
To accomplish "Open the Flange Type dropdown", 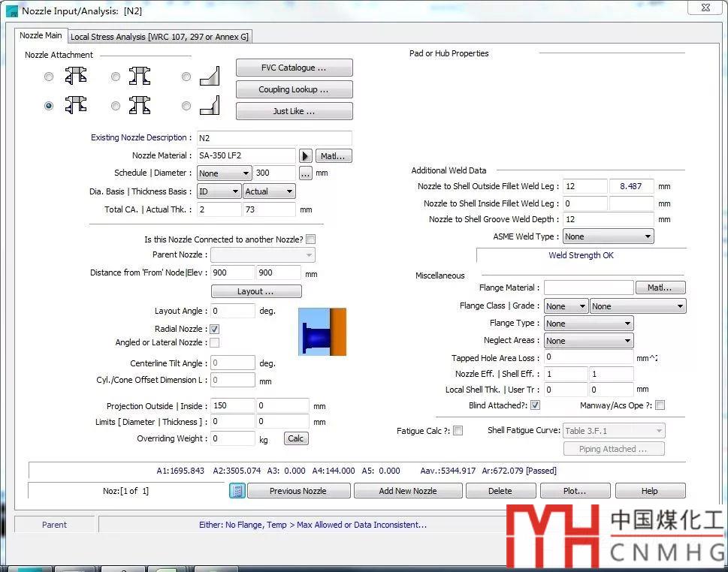I will point(588,324).
